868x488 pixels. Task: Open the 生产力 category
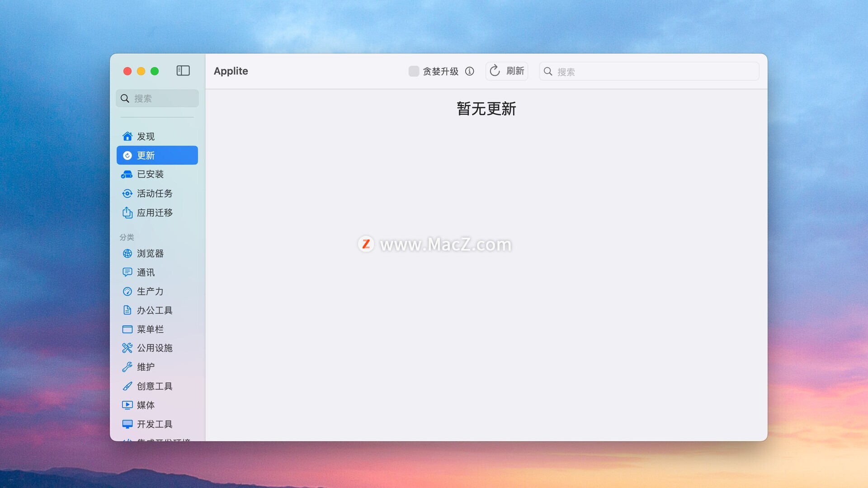(x=150, y=291)
